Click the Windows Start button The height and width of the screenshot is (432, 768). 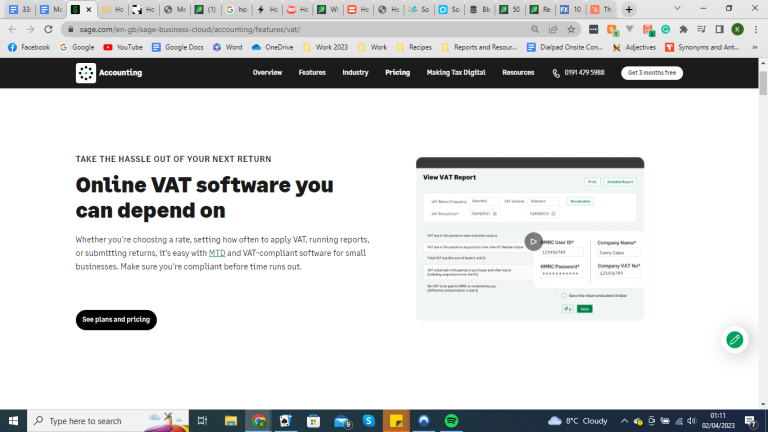click(x=14, y=421)
